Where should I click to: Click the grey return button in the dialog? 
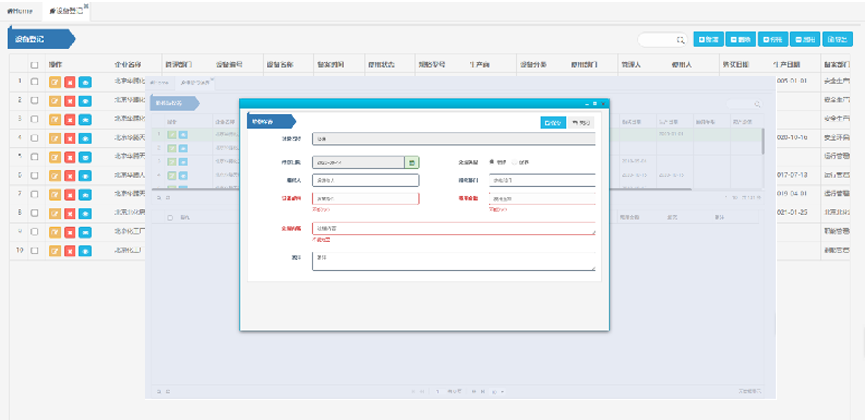tap(581, 122)
